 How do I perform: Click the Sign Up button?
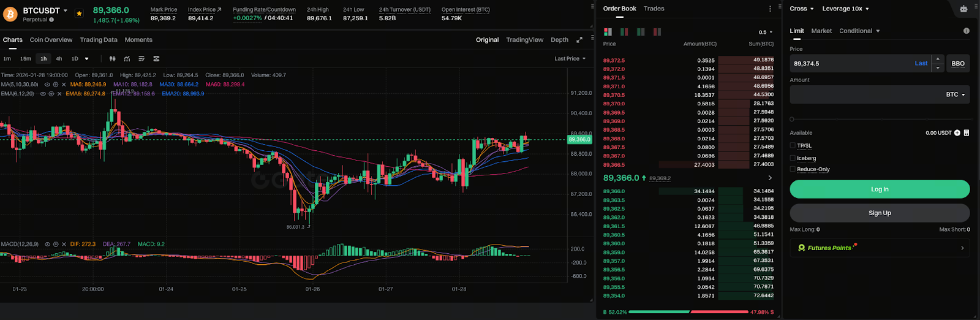pos(880,213)
